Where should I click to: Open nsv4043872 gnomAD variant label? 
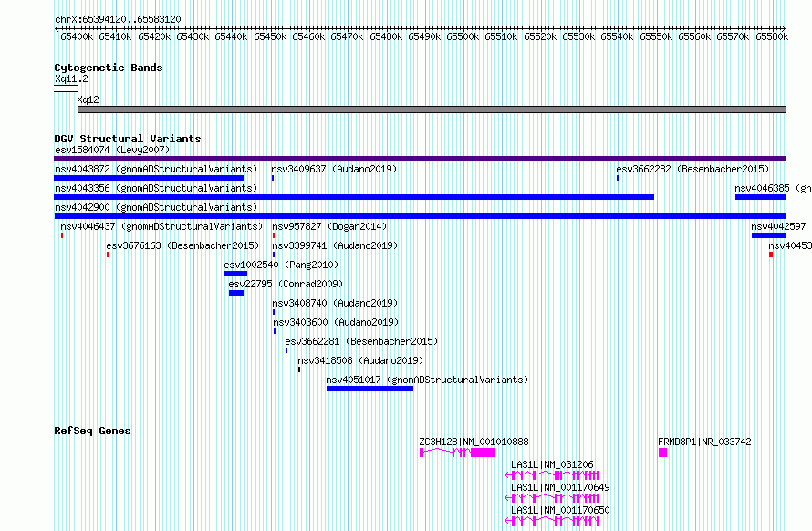(x=156, y=170)
